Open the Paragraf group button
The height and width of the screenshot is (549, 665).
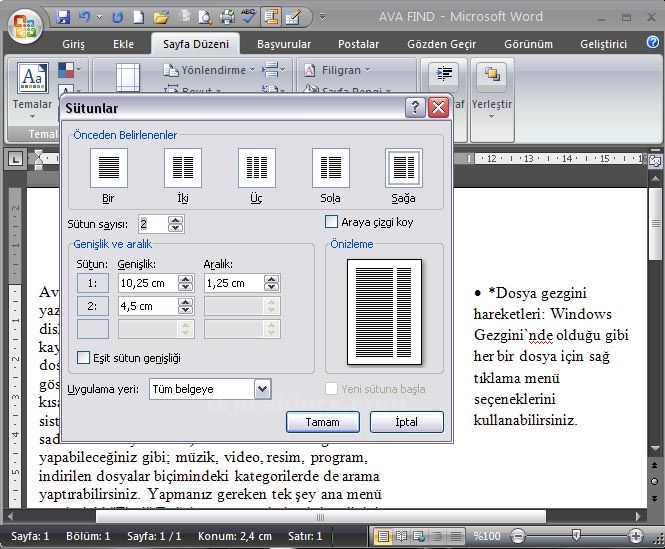(x=444, y=76)
